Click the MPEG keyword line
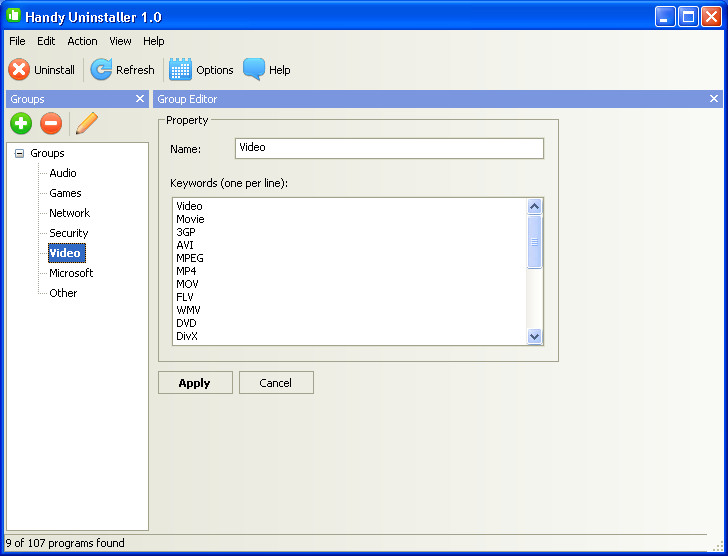This screenshot has width=728, height=556. point(190,258)
